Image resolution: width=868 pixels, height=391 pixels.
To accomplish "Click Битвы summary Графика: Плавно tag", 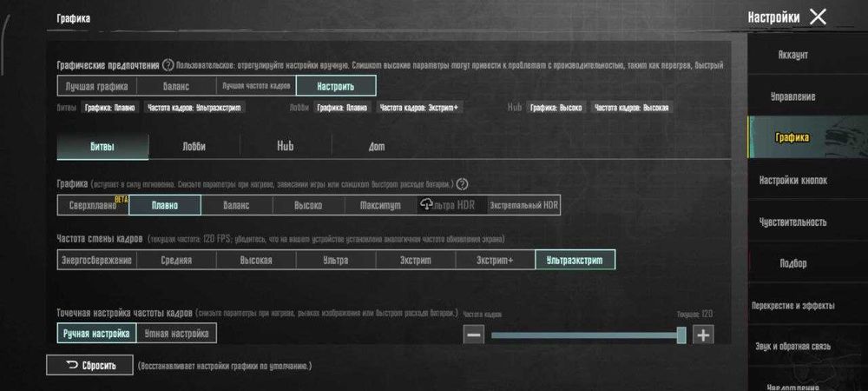I will click(109, 108).
